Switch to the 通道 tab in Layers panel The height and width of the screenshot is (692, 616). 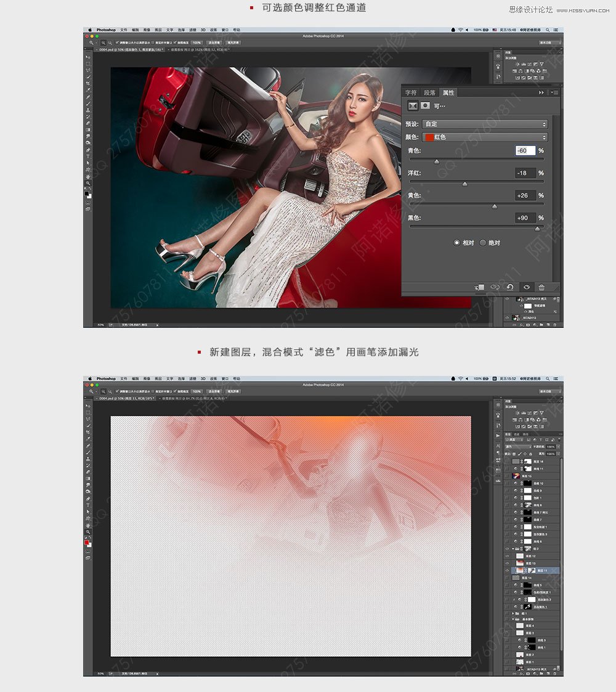point(516,434)
